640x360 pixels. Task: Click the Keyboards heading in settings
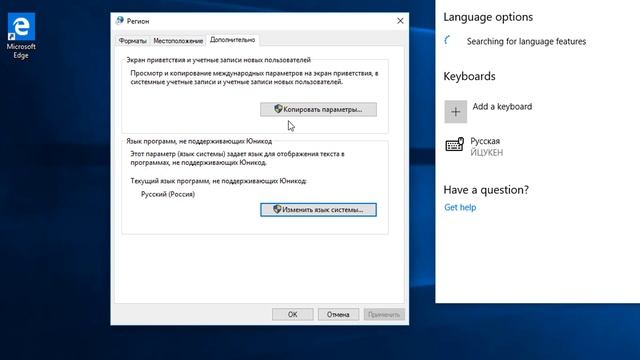coord(469,76)
